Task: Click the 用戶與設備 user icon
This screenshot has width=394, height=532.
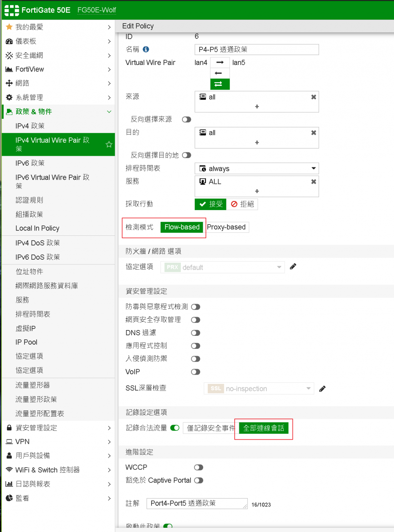Action: (9, 455)
